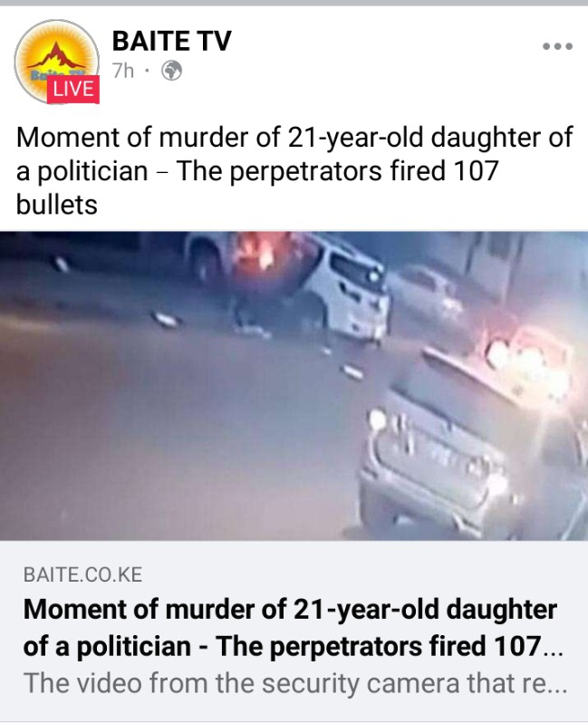Click the globe public audience icon
588x723 pixels.
pyautogui.click(x=171, y=71)
